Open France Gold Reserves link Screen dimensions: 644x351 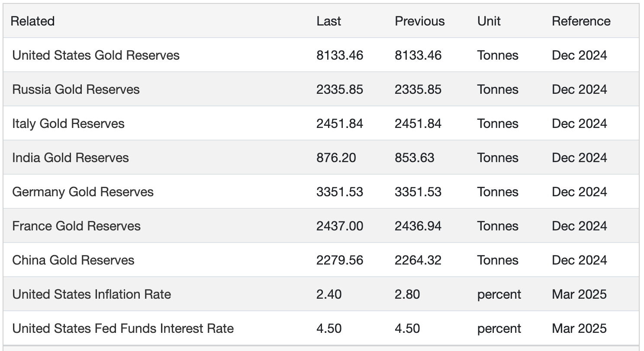[x=76, y=226]
